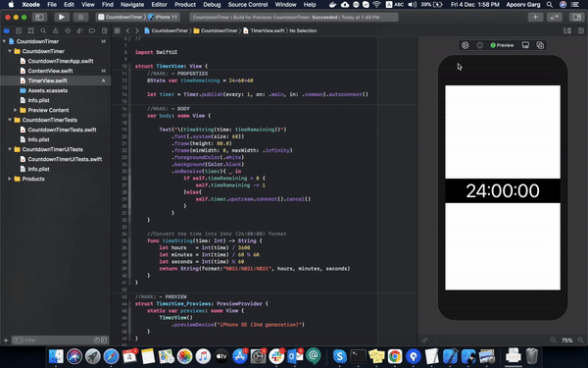Open the Editor menu

pyautogui.click(x=159, y=5)
